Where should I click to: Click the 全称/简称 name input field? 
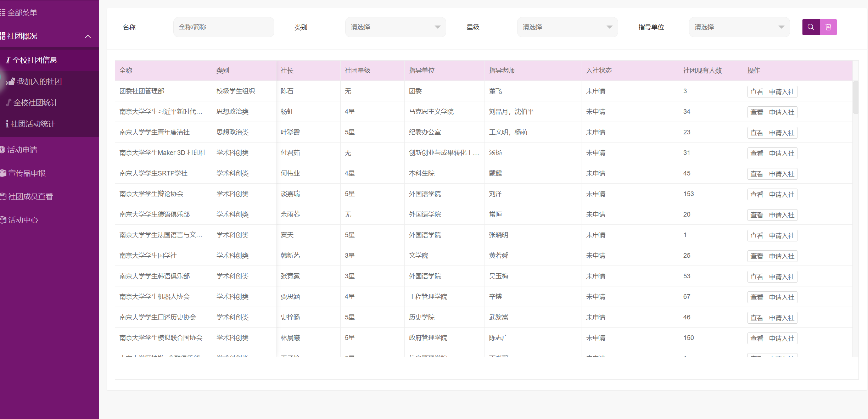[223, 27]
